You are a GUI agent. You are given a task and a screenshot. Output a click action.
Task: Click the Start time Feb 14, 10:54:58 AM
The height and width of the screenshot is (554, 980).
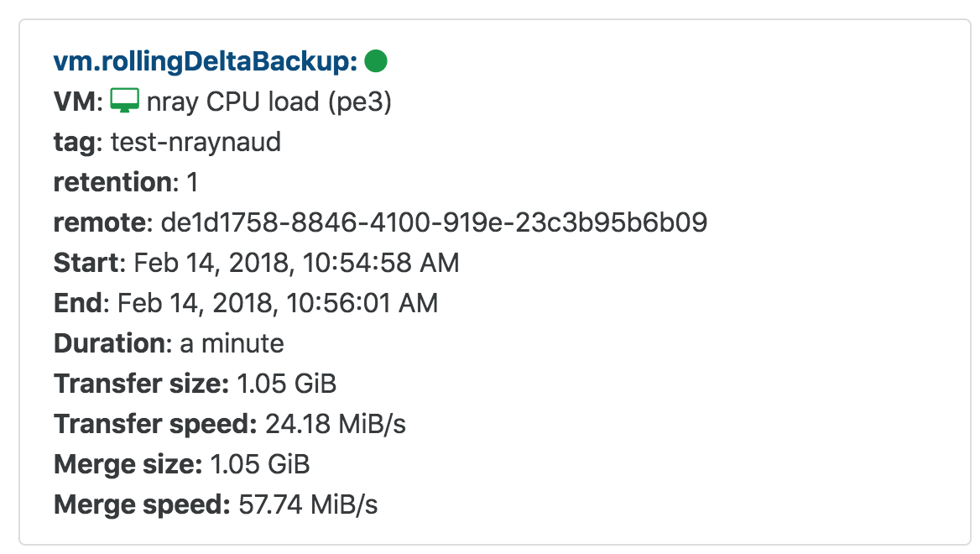[297, 263]
